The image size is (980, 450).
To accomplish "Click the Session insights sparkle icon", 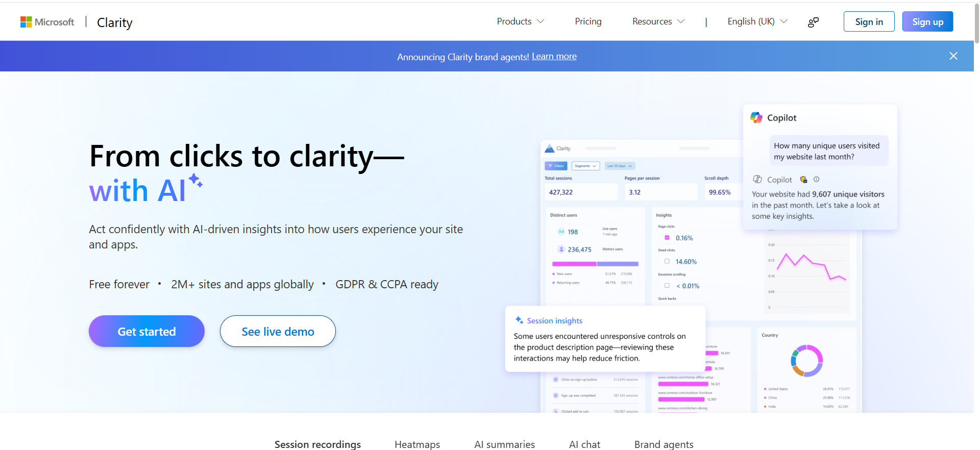I will (519, 320).
